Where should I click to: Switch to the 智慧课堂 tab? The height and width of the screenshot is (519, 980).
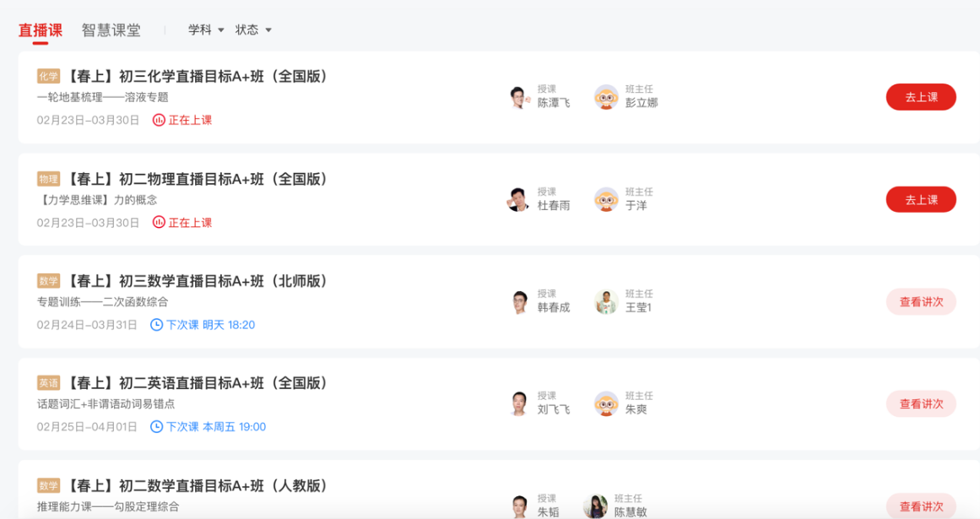[110, 29]
